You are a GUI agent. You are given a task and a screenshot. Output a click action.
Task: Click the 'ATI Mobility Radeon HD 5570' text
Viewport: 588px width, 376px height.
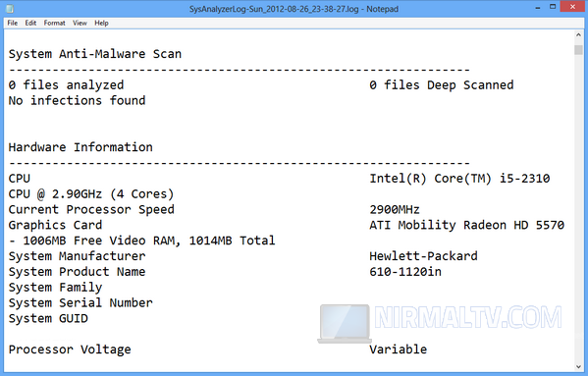coord(467,225)
